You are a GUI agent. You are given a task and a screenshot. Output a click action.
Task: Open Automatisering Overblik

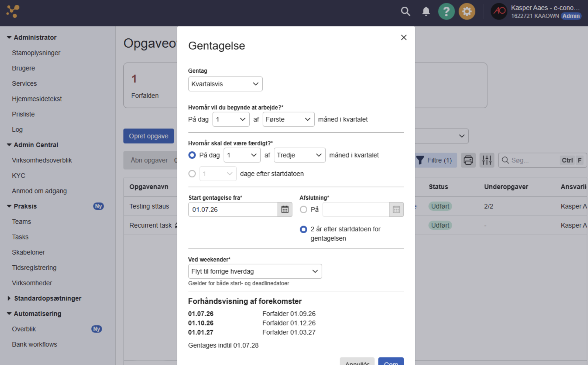tap(24, 329)
